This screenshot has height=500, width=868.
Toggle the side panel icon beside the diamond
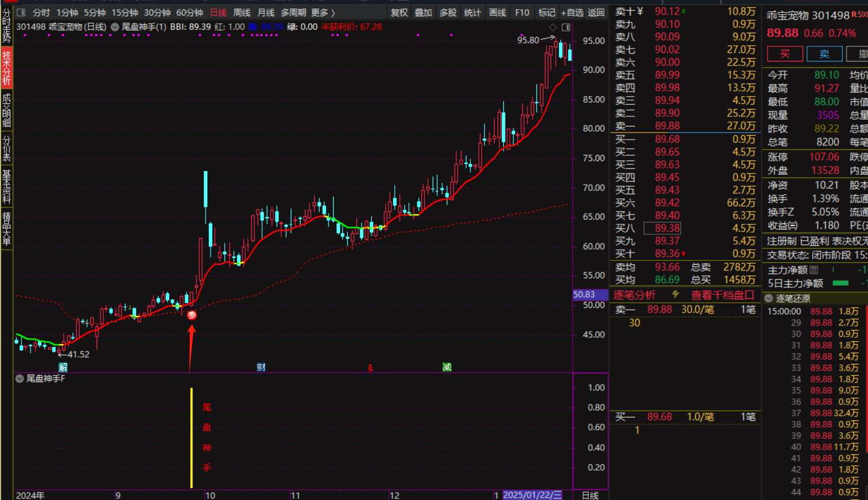pos(566,27)
